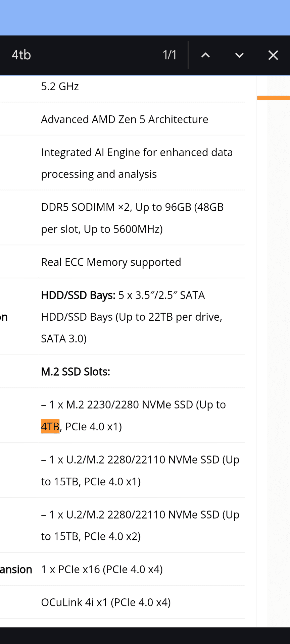
Task: Go to next search match arrow
Action: [239, 55]
